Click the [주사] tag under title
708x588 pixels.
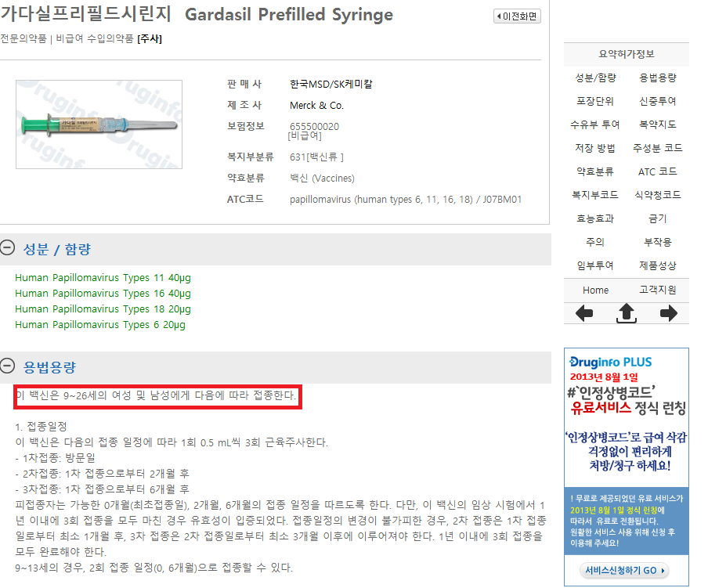pos(150,39)
